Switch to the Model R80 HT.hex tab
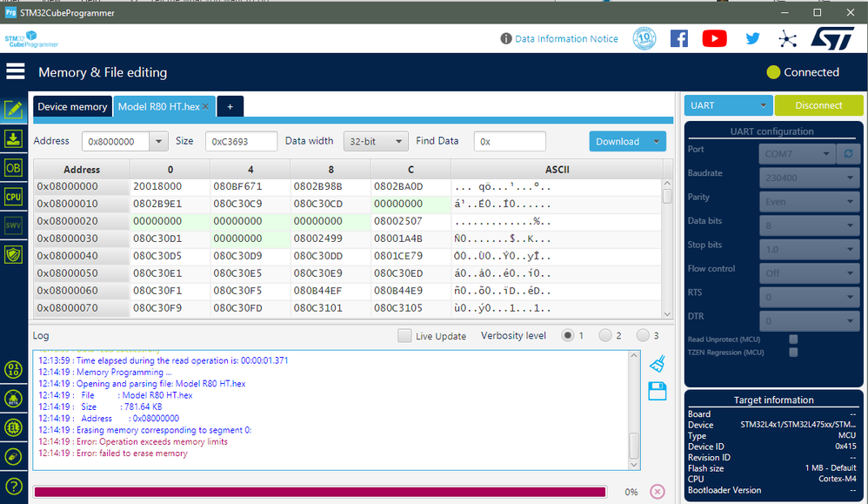Viewport: 868px width, 504px height. pyautogui.click(x=158, y=106)
